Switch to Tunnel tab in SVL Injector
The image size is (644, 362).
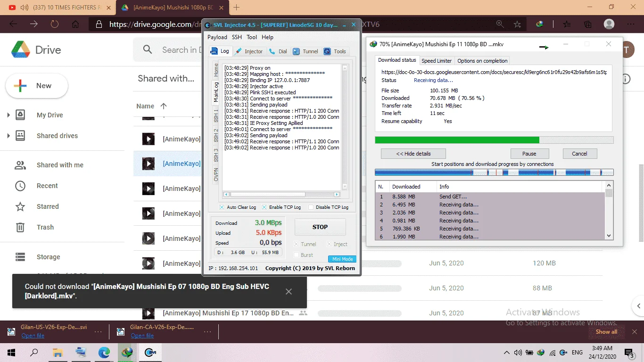[x=305, y=51]
